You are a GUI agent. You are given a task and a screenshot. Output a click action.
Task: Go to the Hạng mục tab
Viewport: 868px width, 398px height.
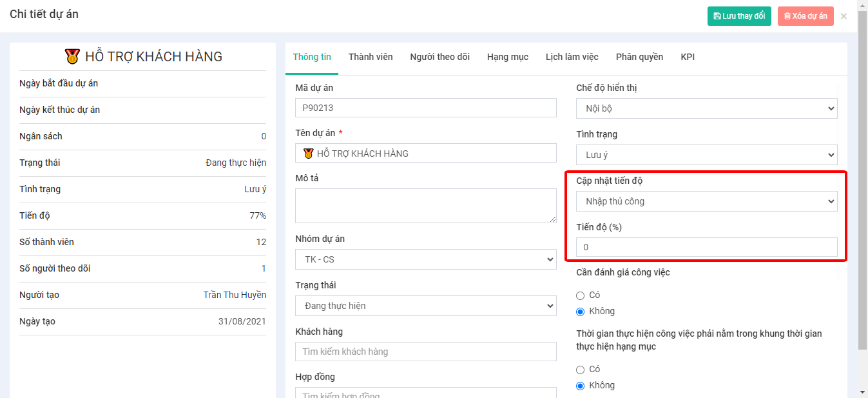pyautogui.click(x=507, y=57)
